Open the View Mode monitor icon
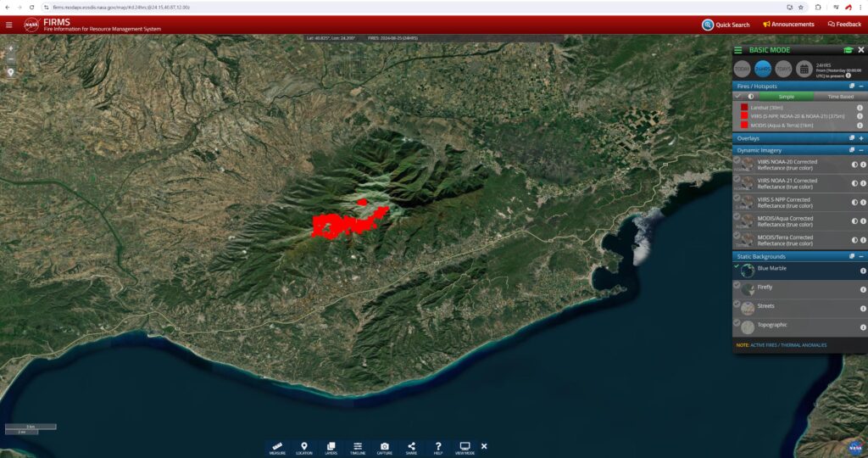Viewport: 868px width, 458px height. [x=465, y=447]
